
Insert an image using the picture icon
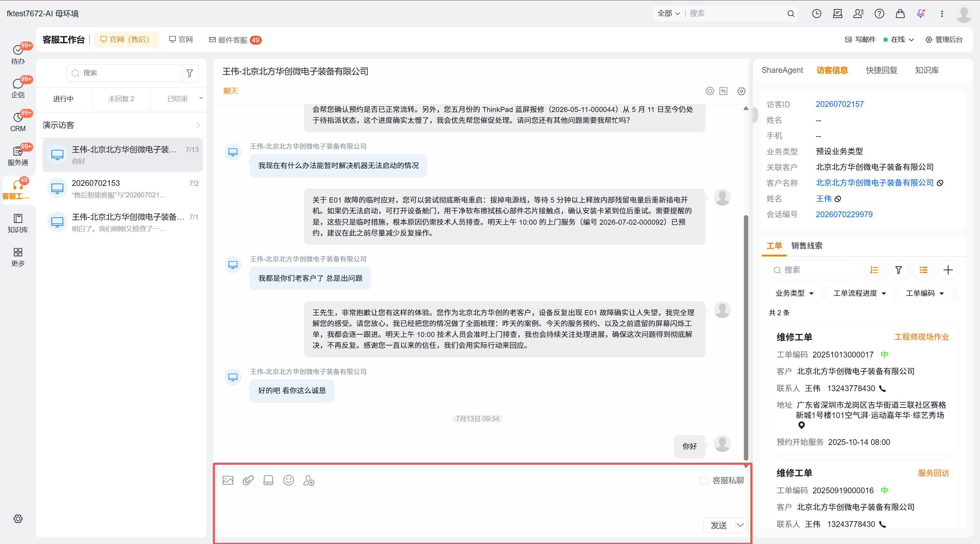[x=228, y=480]
